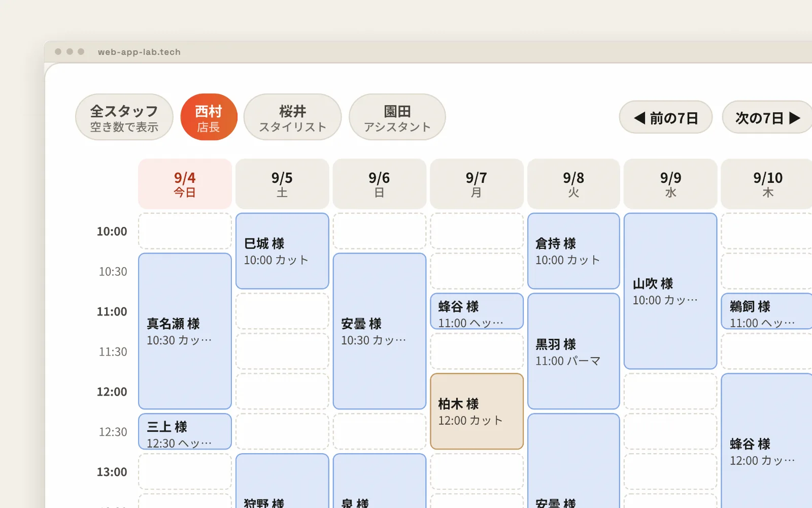
Task: Open 巳城 様 10:00 カット appointment
Action: click(x=282, y=251)
